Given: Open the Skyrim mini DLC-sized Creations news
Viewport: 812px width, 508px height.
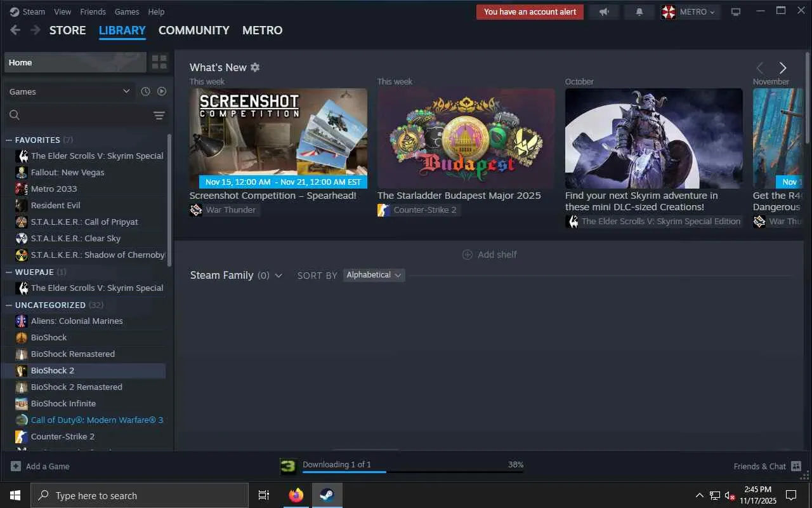Looking at the screenshot, I should (641, 201).
